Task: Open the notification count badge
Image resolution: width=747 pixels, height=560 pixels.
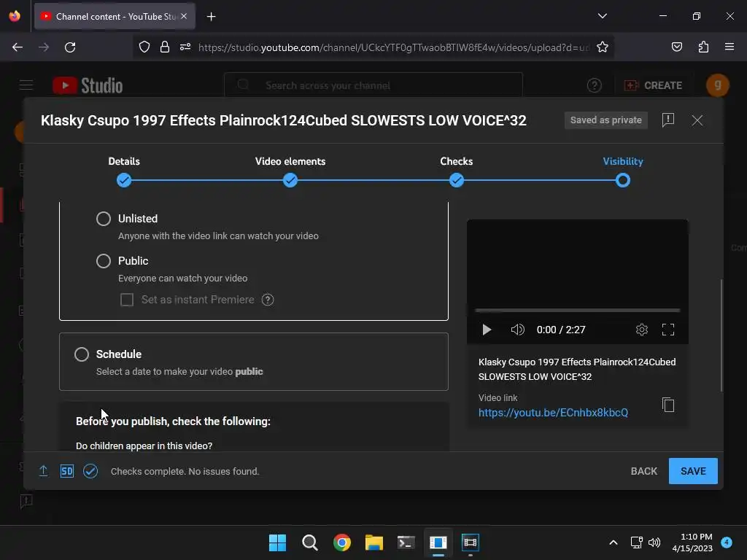Action: [x=727, y=542]
